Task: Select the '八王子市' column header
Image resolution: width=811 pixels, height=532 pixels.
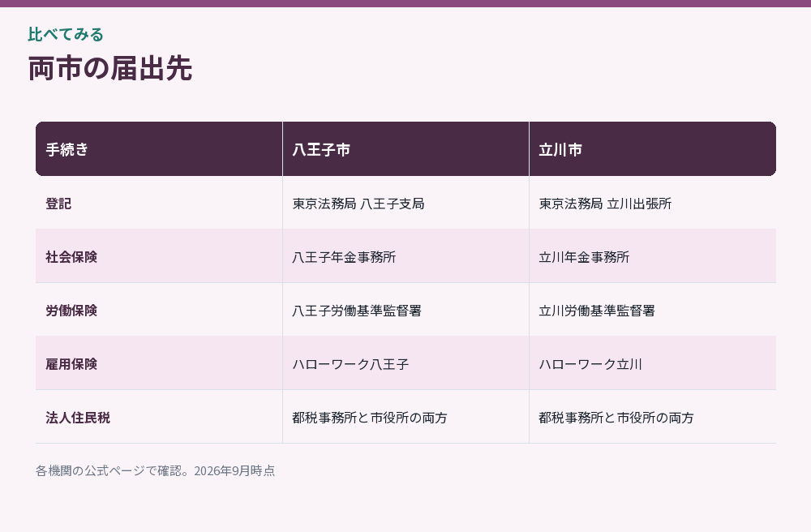Action: (x=405, y=149)
